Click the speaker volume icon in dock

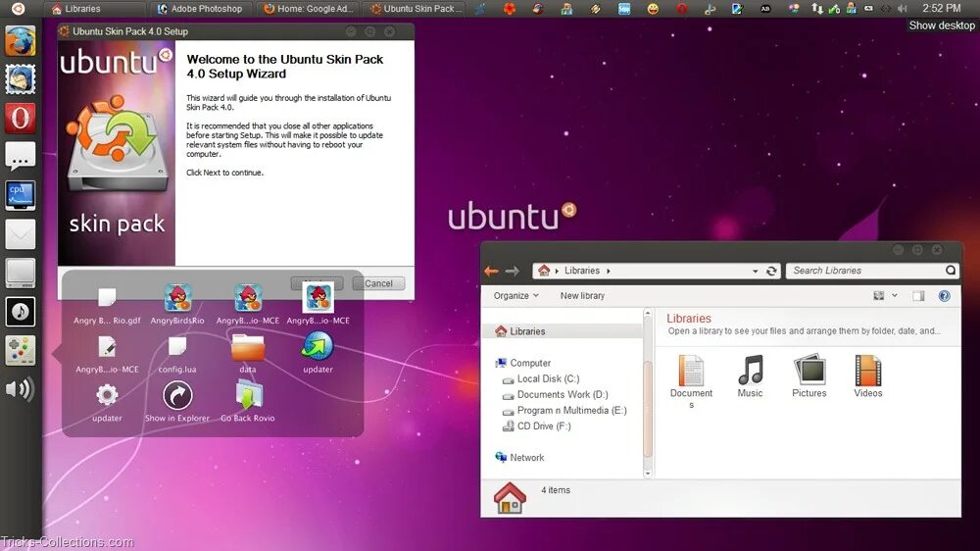(x=20, y=389)
